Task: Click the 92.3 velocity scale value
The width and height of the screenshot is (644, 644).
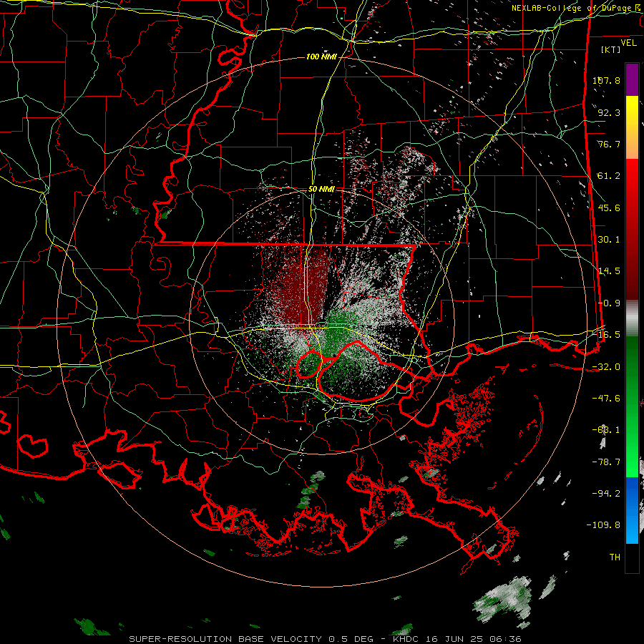Action: pos(609,112)
